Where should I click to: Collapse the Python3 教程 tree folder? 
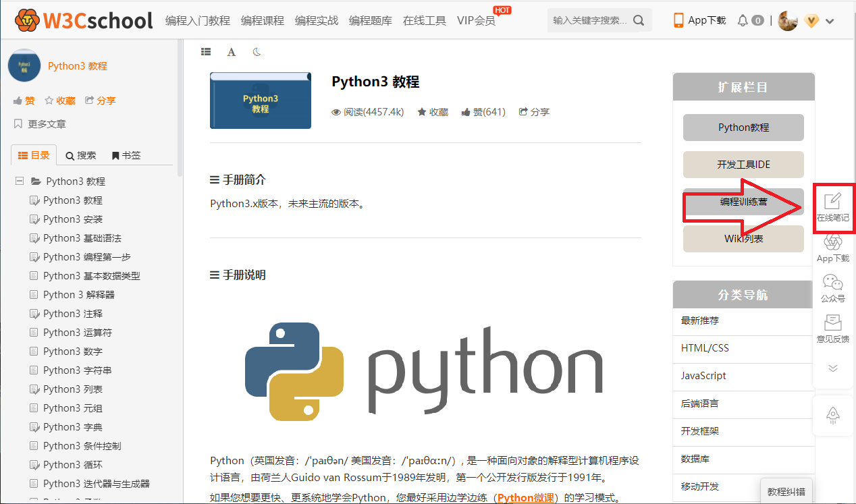point(20,181)
